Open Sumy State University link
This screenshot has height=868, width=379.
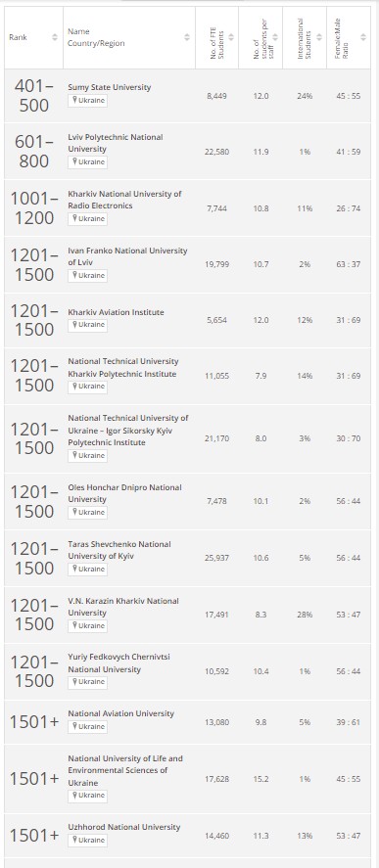[109, 87]
